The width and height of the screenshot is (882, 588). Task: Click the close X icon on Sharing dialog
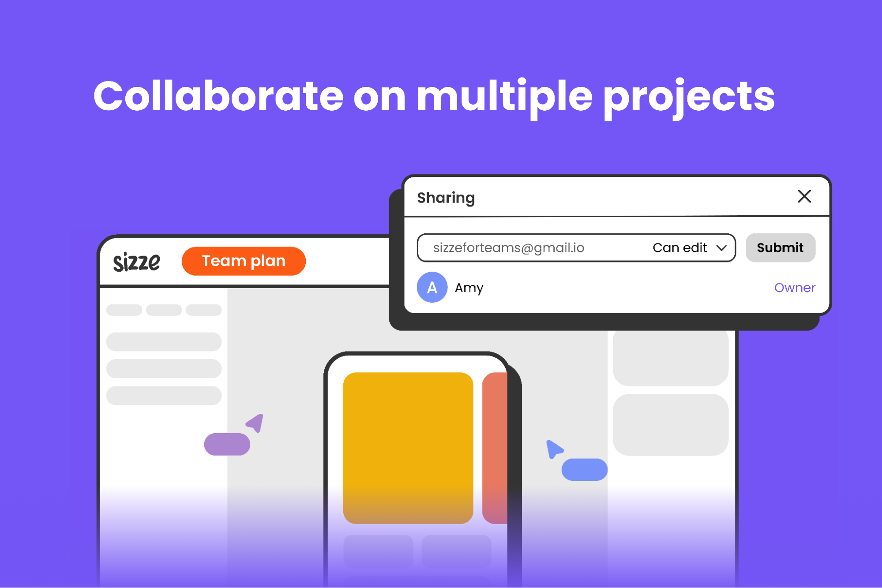(804, 196)
